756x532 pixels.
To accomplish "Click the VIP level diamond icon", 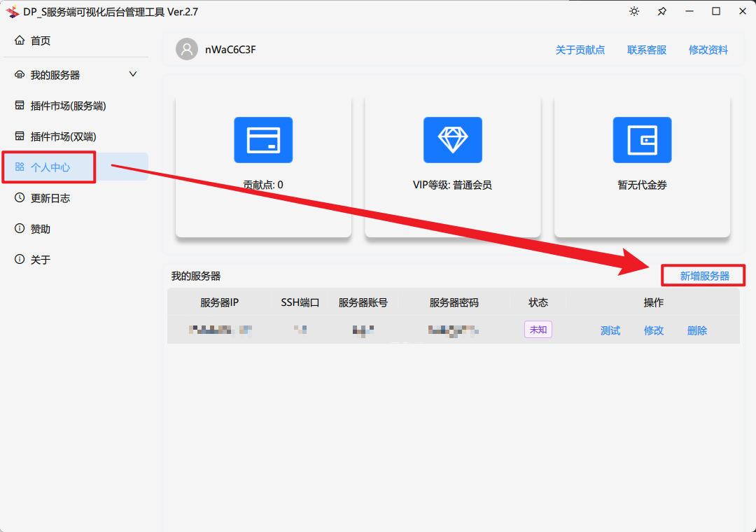I will [453, 140].
